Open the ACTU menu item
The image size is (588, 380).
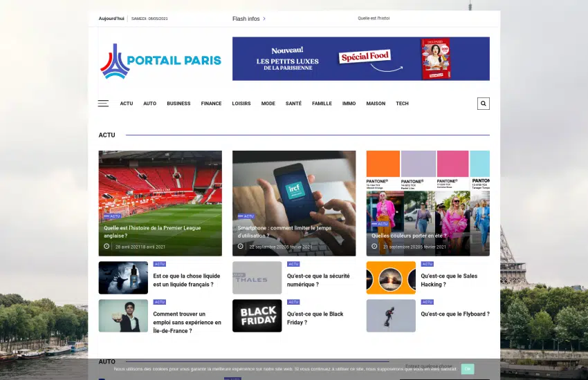click(127, 104)
